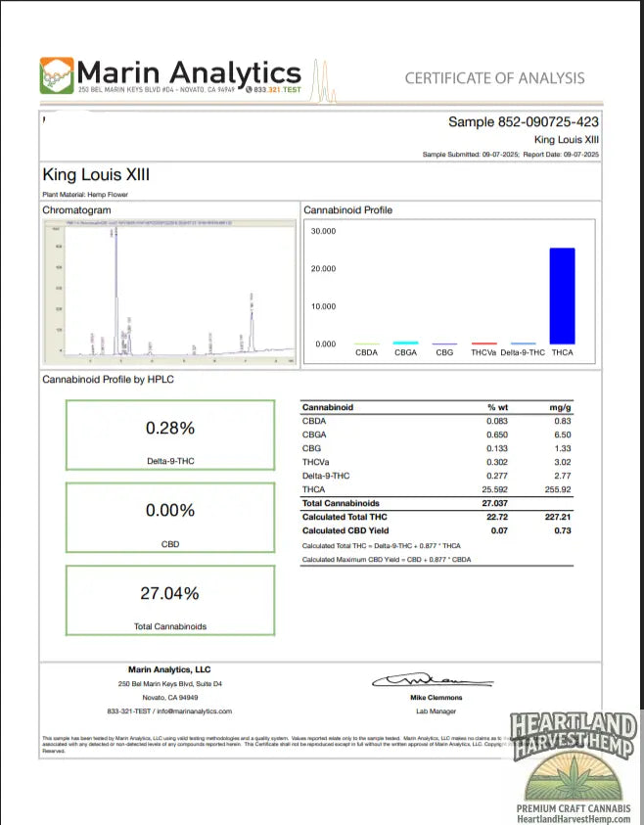Click the THCA '25.592' cell

click(495, 489)
